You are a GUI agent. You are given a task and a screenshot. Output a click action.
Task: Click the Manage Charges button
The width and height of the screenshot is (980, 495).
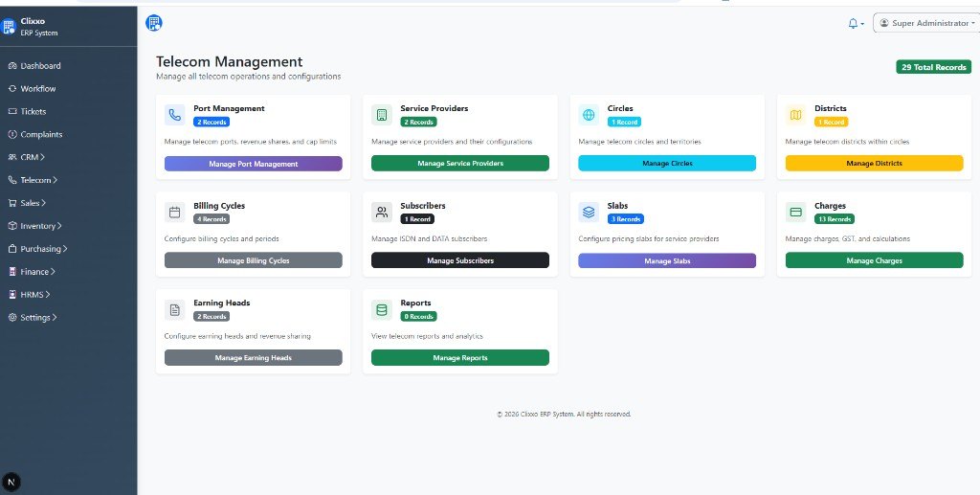(x=874, y=260)
